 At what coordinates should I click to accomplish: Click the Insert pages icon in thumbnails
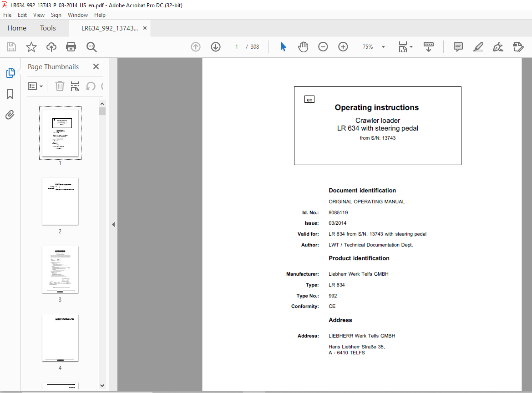(x=75, y=86)
